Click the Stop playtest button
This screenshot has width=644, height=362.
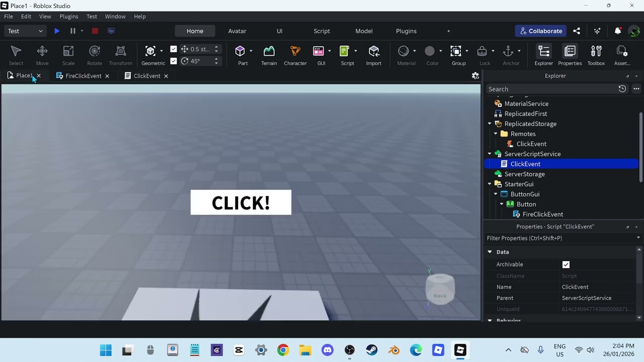95,31
